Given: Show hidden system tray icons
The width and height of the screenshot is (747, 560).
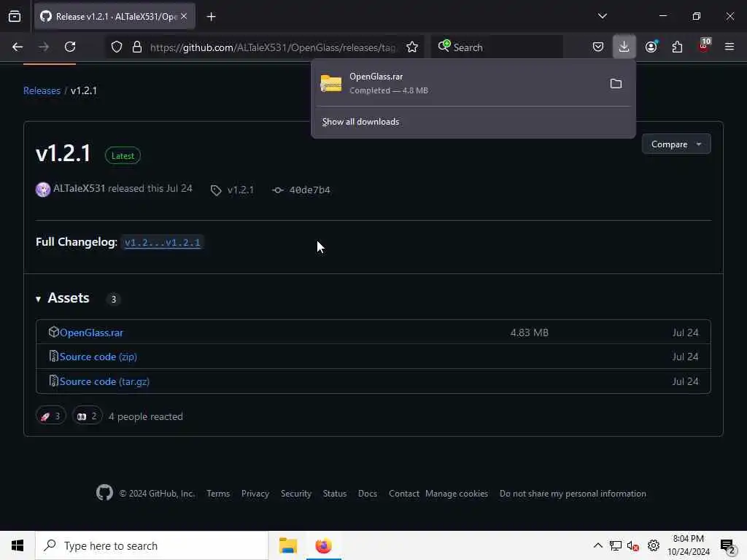Looking at the screenshot, I should pyautogui.click(x=597, y=545).
